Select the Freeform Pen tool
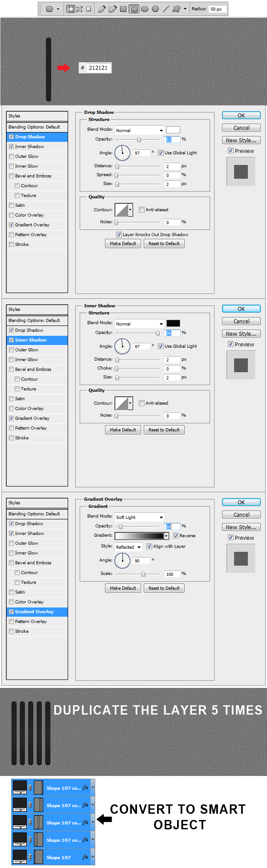This screenshot has height=868, width=267. (113, 9)
